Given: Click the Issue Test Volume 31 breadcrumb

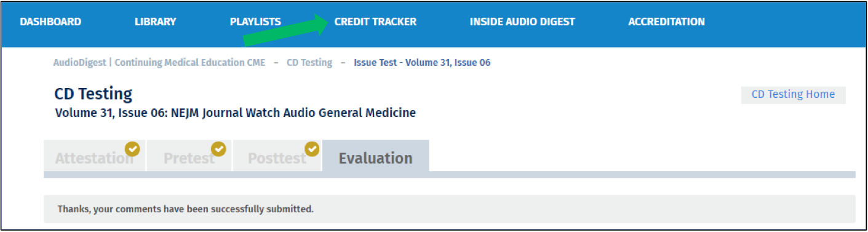Looking at the screenshot, I should (422, 63).
